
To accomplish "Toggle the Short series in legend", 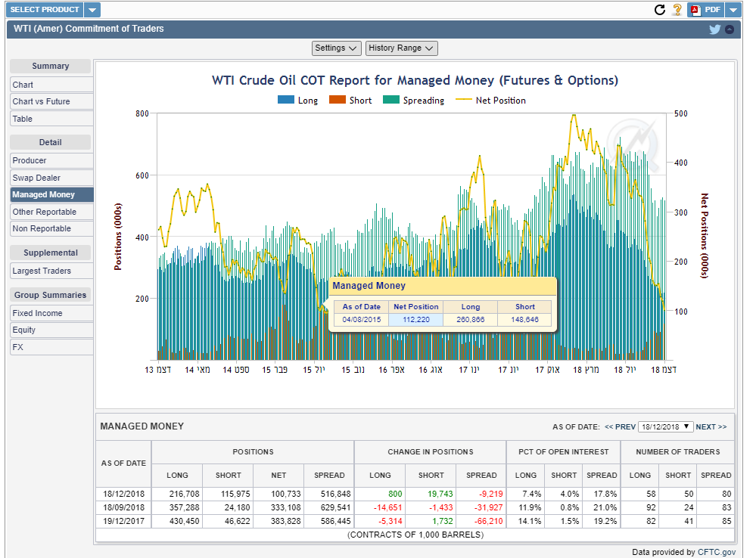I will click(351, 100).
